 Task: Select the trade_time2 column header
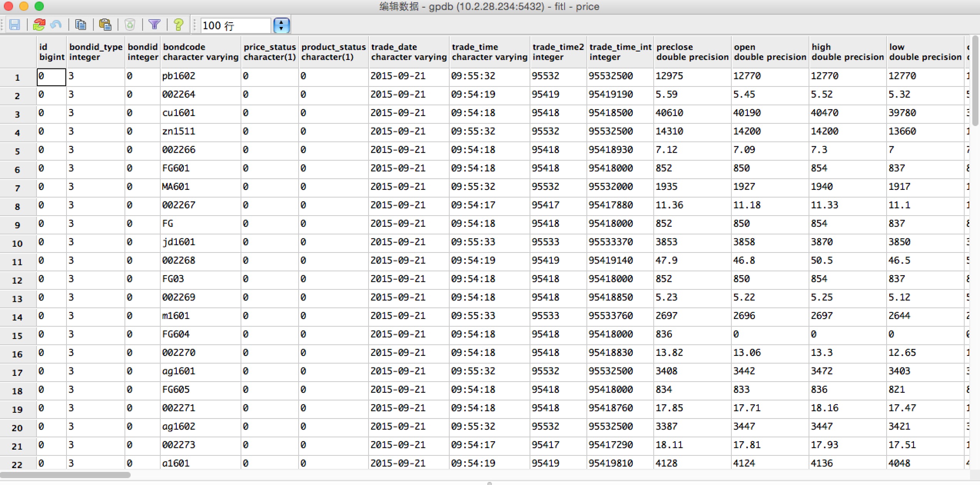pyautogui.click(x=558, y=52)
